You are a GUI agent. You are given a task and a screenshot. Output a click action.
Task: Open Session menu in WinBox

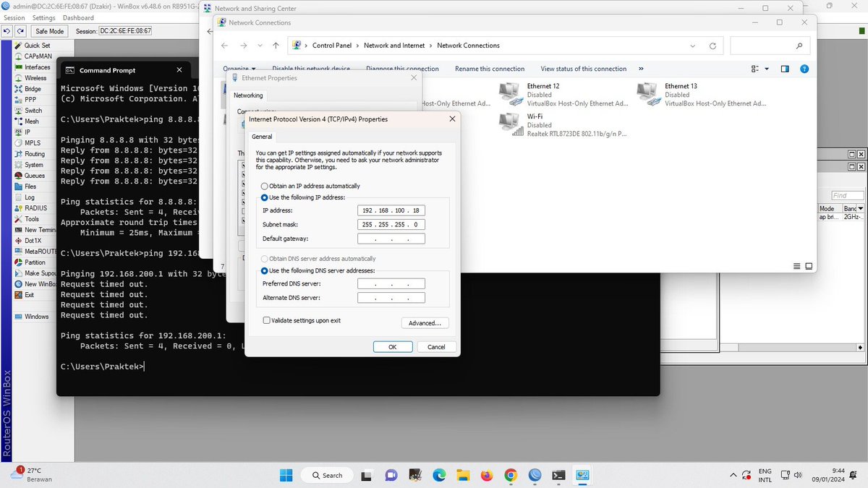(x=14, y=17)
